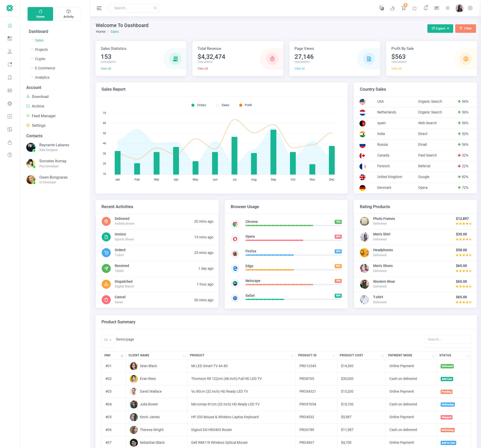Screen dimensions: 481x448
Task: Click the hamburger menu icon
Action: point(99,8)
